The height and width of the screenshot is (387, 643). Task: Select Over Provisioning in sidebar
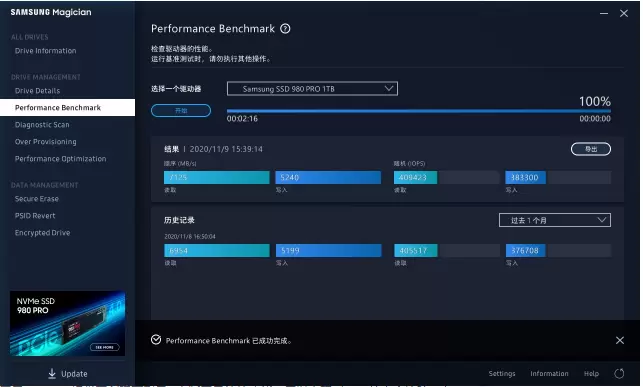coord(46,142)
